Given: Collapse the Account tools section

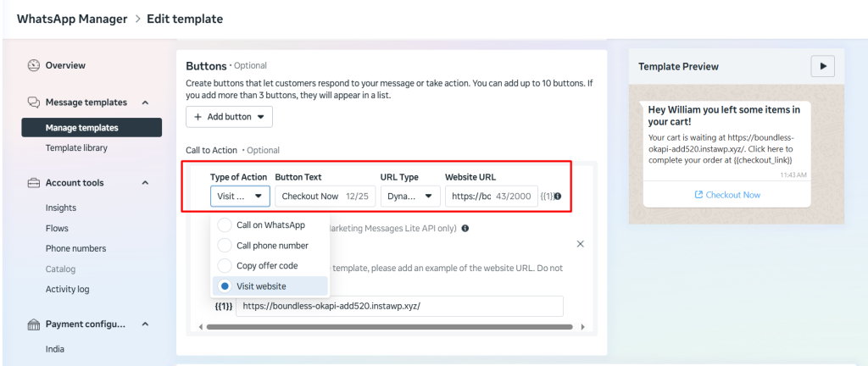Looking at the screenshot, I should [145, 183].
